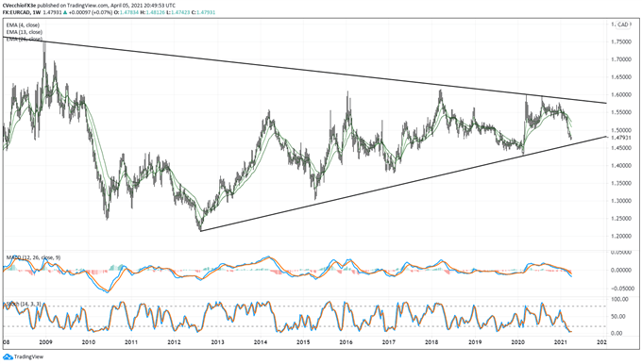The width and height of the screenshot is (642, 364).
Task: Click the green up-arrow price change indicator
Action: click(x=63, y=12)
